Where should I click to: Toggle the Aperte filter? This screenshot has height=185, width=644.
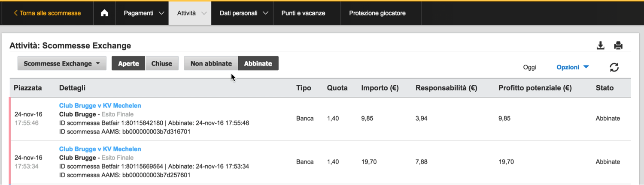128,63
